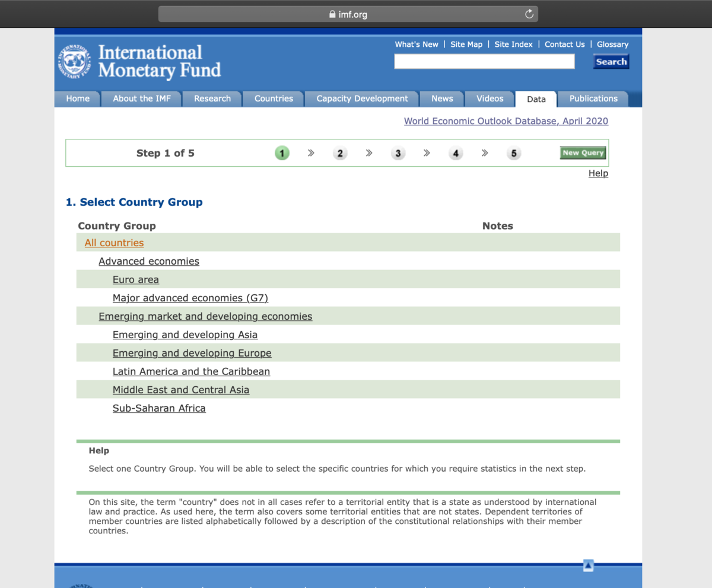
Task: Choose Sub-Saharan Africa group
Action: click(159, 408)
